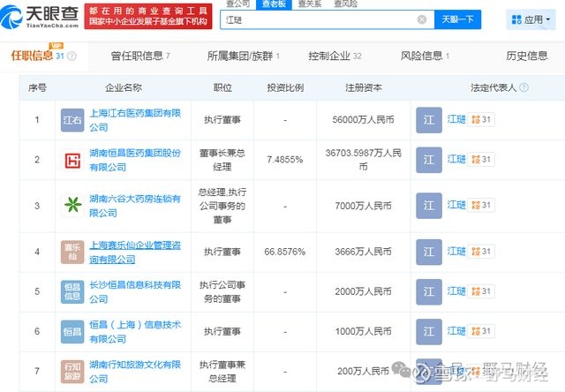Screen dimensions: 565x392
Task: Click the 天眼一下 search button
Action: (x=457, y=19)
